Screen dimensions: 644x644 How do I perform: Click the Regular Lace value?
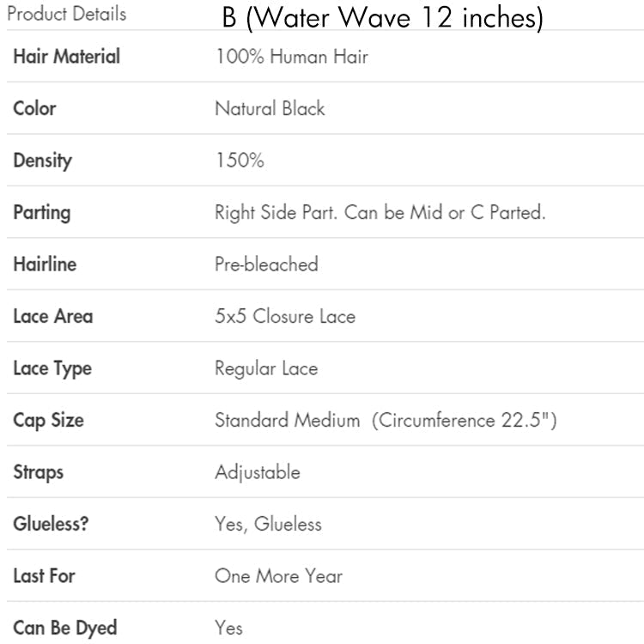(266, 369)
